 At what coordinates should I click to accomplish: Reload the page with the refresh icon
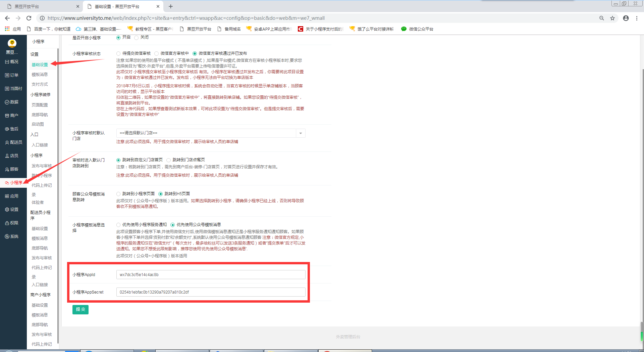29,18
